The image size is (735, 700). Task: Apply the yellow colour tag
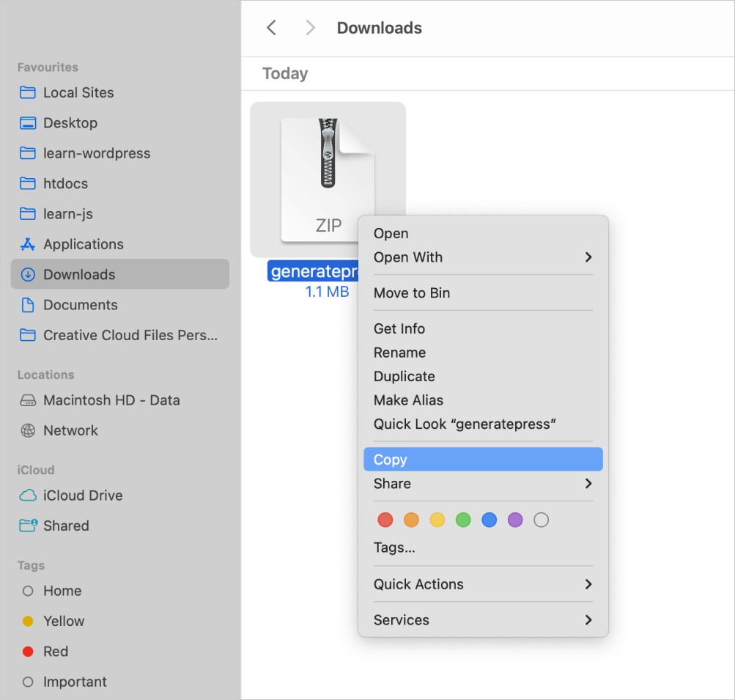(437, 520)
